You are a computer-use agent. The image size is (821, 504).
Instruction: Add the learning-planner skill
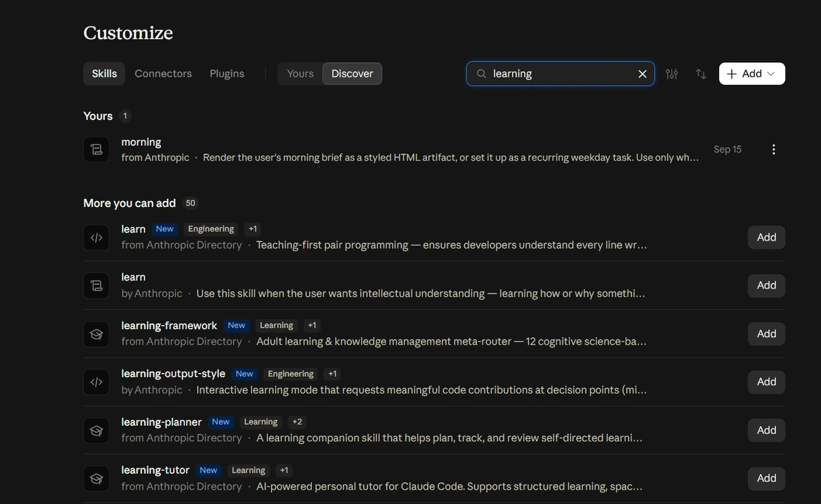point(766,430)
